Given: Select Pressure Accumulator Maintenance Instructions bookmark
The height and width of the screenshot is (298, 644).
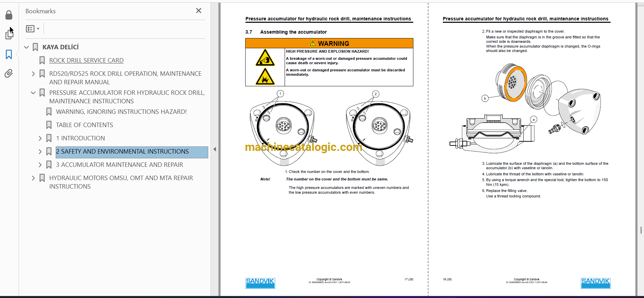Looking at the screenshot, I should coord(127,97).
